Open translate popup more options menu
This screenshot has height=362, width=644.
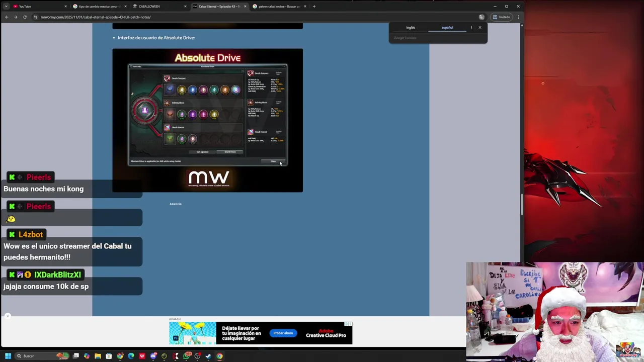(471, 28)
